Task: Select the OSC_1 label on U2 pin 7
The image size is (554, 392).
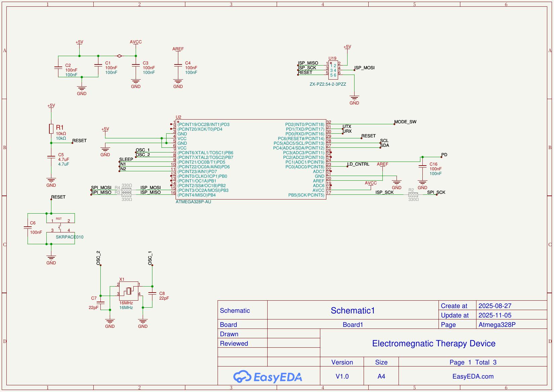Action: point(143,150)
